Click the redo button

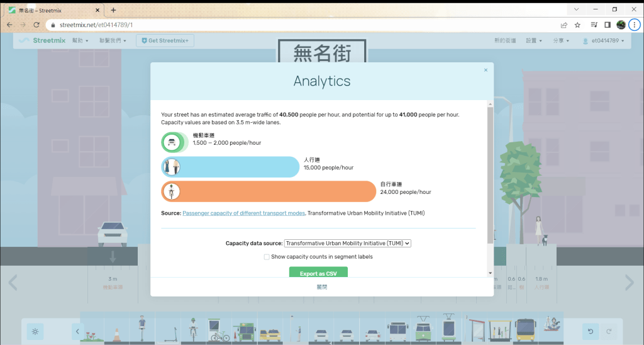click(609, 331)
